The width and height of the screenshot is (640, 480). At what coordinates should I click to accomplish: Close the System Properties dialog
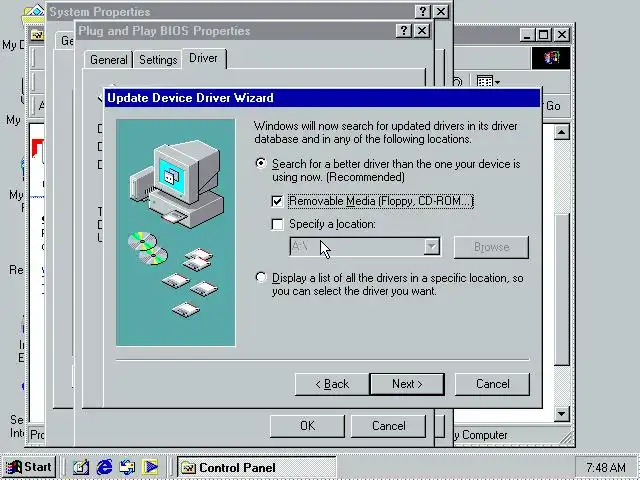click(441, 11)
